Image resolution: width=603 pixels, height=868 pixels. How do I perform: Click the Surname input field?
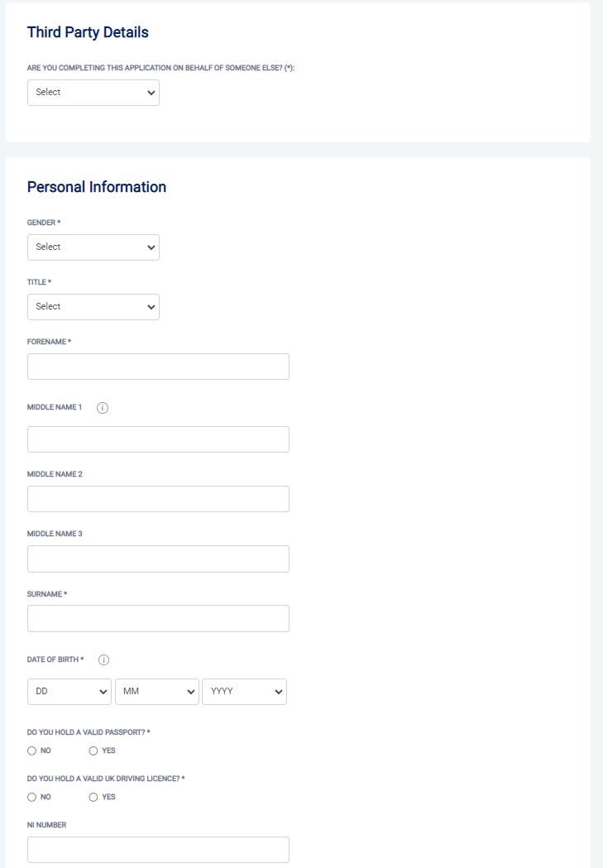click(x=158, y=618)
